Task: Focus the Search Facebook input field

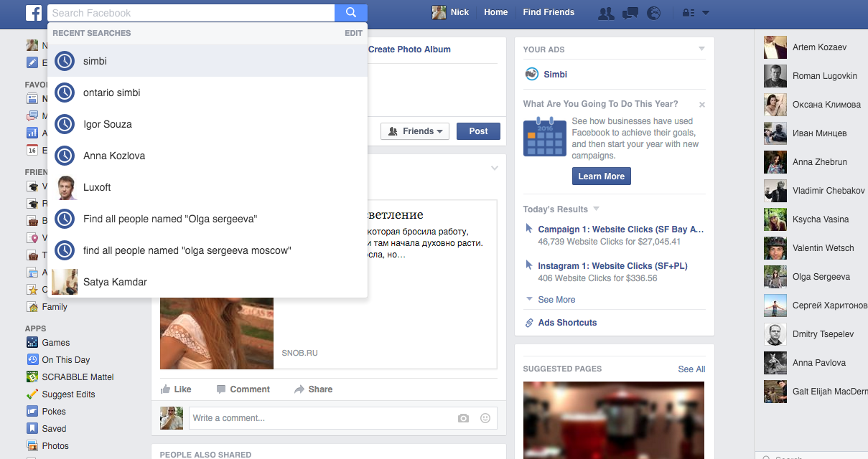Action: [x=192, y=13]
